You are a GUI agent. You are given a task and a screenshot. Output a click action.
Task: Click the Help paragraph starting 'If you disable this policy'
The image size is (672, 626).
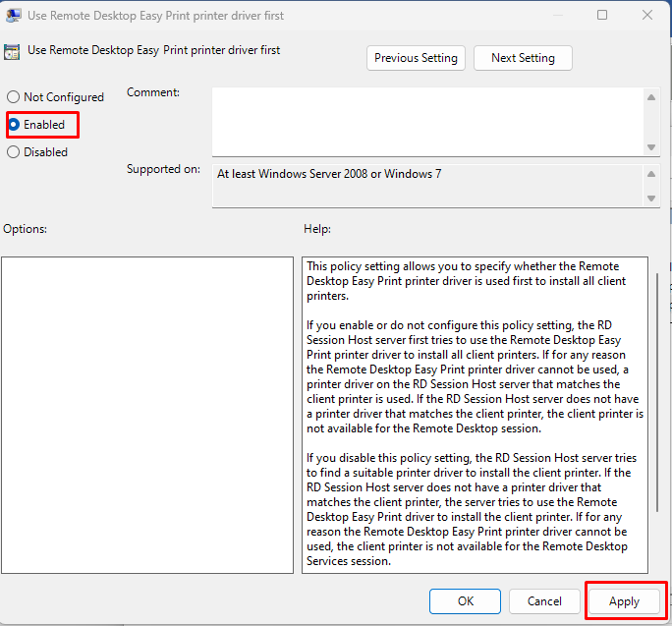[472, 509]
